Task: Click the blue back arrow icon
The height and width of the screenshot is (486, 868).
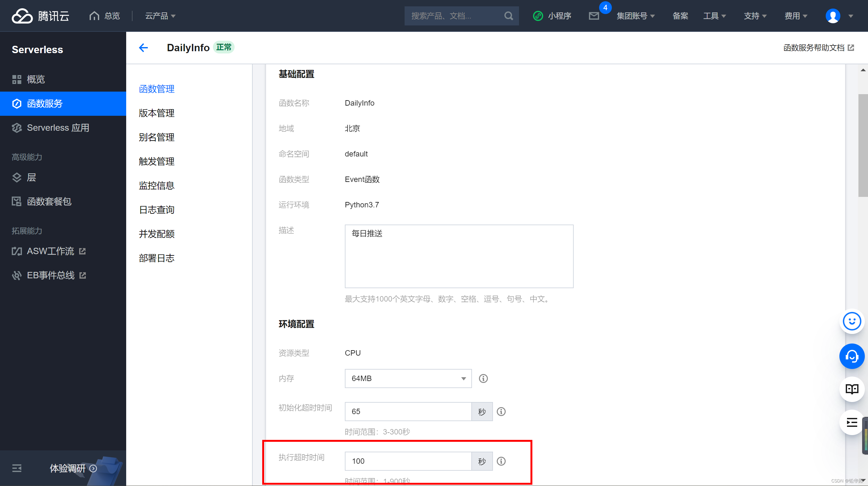Action: (144, 48)
